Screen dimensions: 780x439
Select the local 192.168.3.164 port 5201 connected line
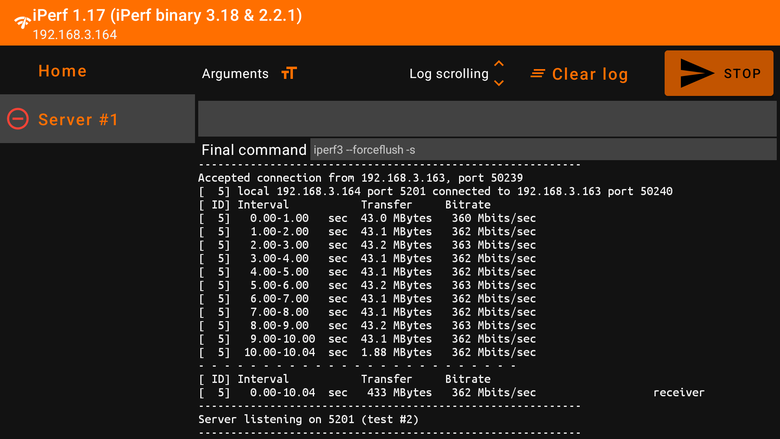coord(435,191)
